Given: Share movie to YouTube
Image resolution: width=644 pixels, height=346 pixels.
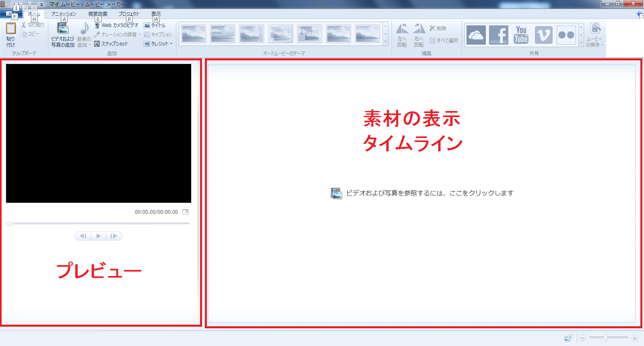Looking at the screenshot, I should 521,35.
